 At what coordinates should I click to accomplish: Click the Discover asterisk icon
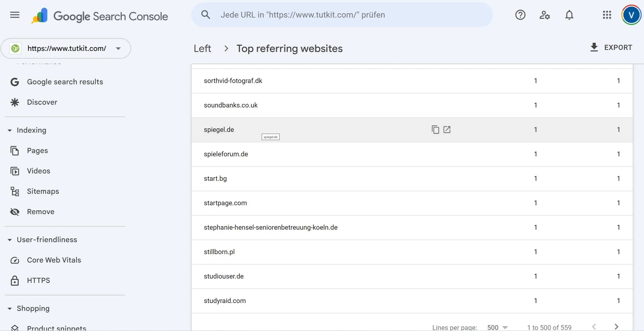15,102
